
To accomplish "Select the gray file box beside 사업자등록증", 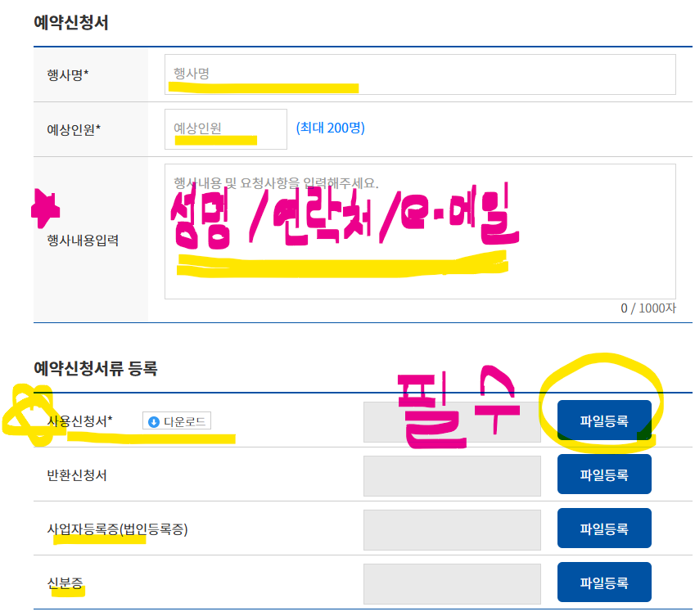I will (452, 530).
